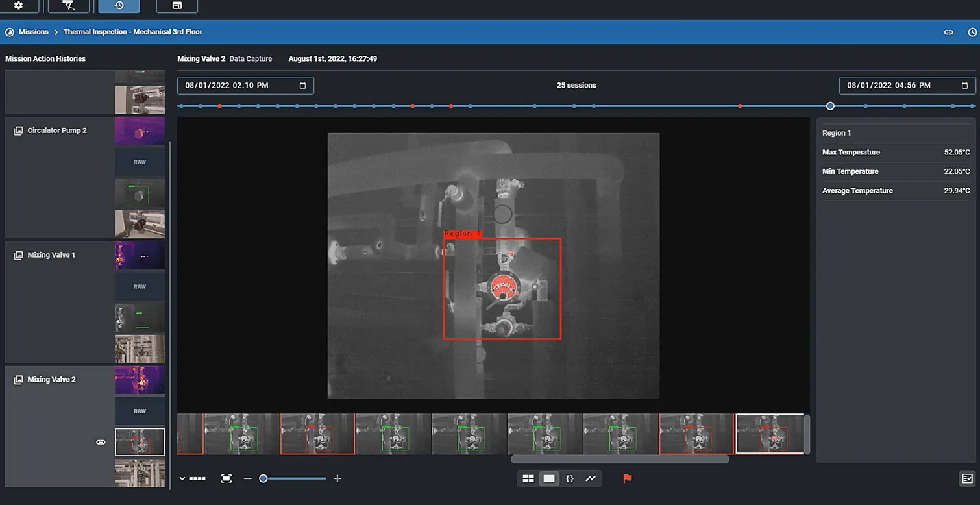Zoom in with the plus button
Viewport: 980px width, 505px height.
tap(337, 479)
